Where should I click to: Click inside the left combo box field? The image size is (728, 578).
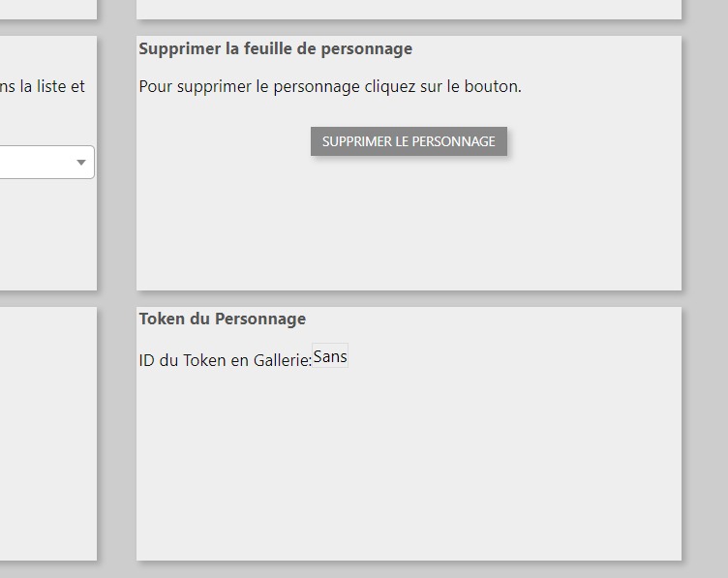[x=39, y=163]
